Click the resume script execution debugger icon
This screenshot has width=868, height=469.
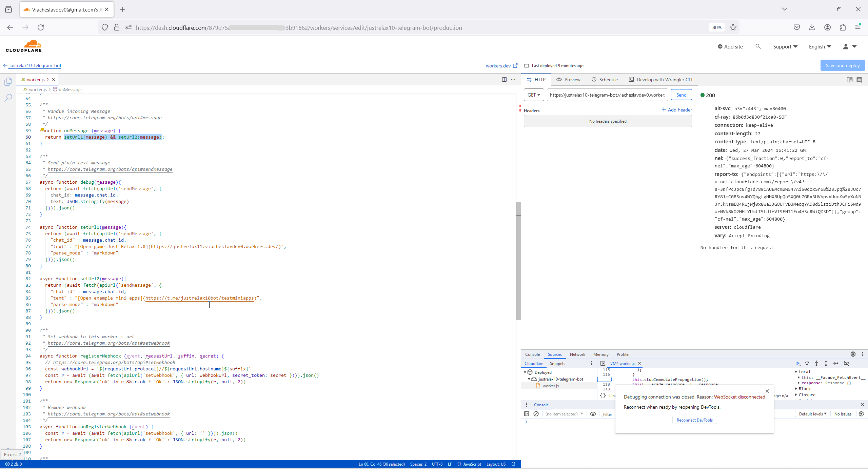point(797,363)
